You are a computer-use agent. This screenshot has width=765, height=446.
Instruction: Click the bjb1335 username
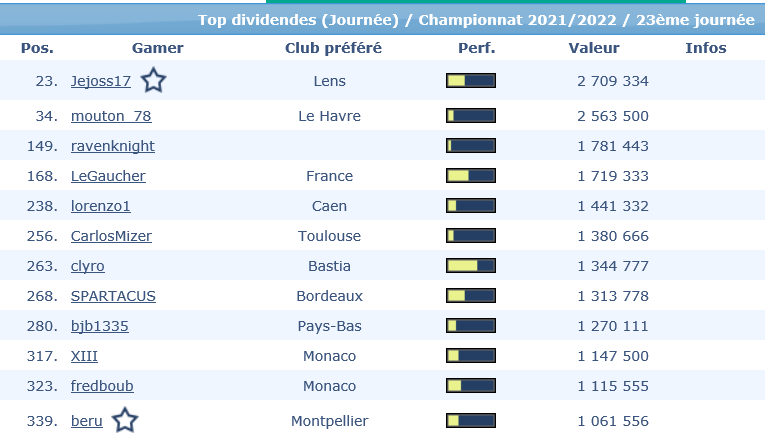100,326
